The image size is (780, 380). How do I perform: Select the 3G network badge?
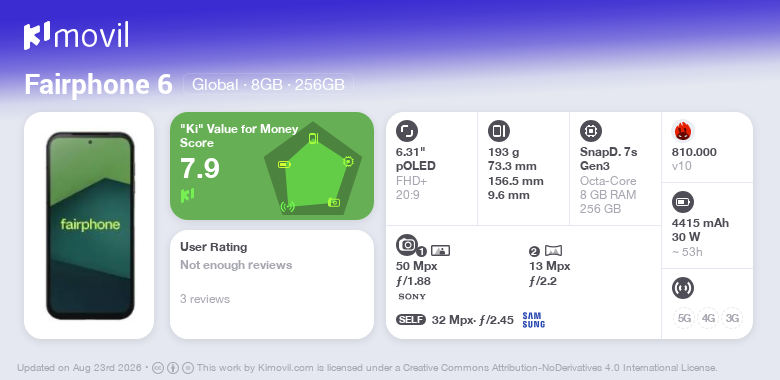(732, 318)
